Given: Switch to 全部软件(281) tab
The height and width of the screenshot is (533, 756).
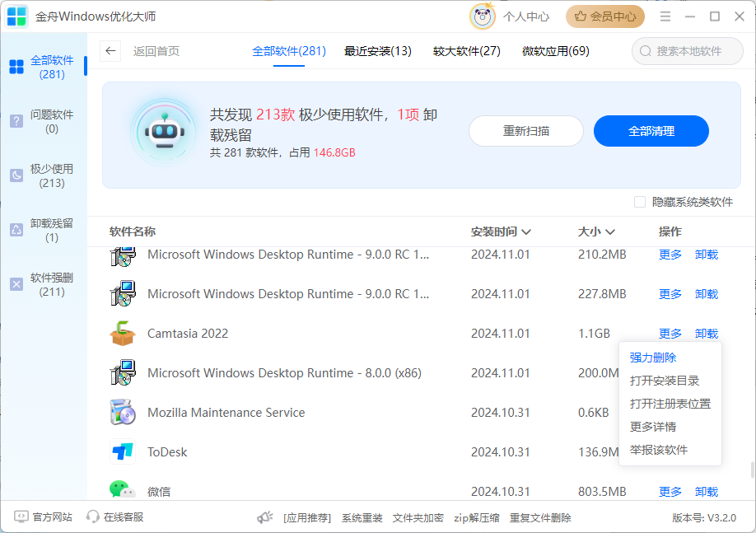Looking at the screenshot, I should (x=289, y=51).
